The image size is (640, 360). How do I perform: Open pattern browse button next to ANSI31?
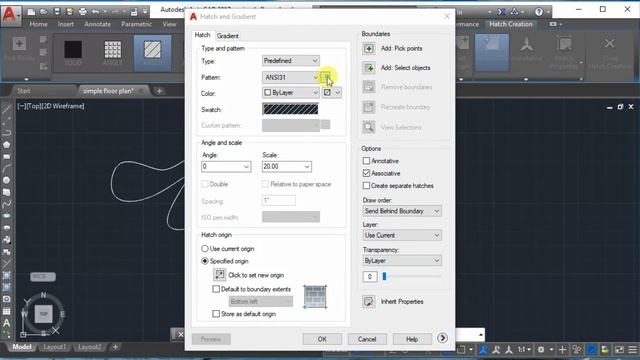325,77
